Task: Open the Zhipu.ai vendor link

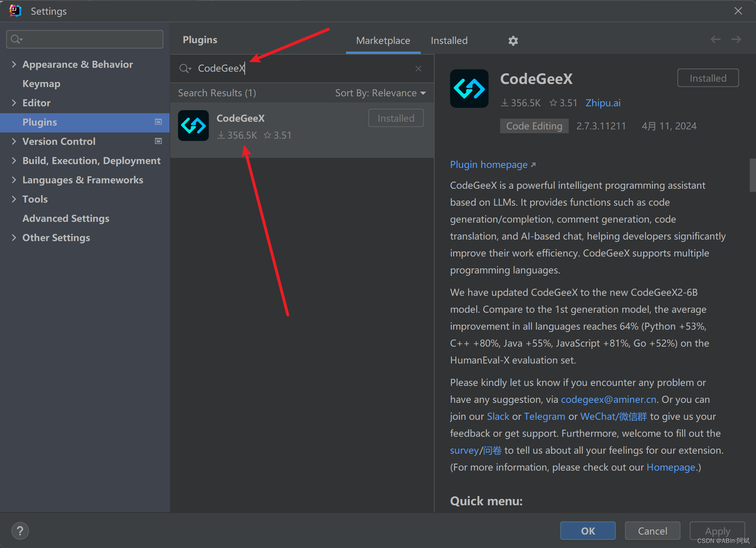Action: pos(603,103)
